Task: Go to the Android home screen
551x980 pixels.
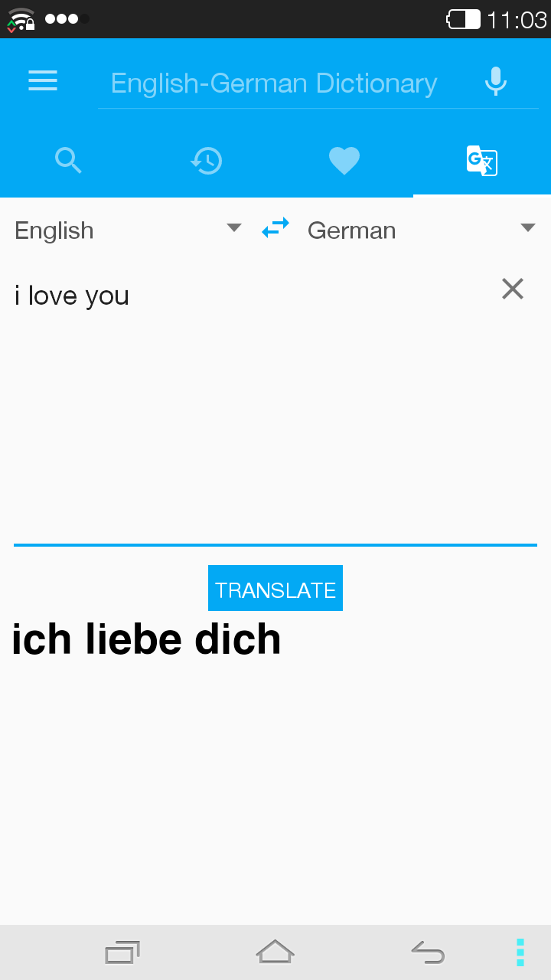Action: tap(275, 952)
